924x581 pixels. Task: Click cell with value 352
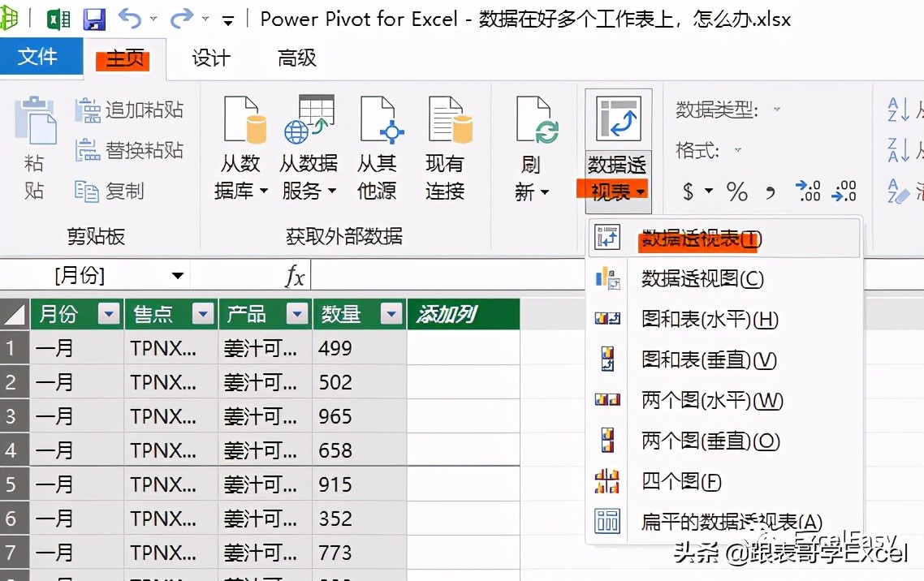360,519
